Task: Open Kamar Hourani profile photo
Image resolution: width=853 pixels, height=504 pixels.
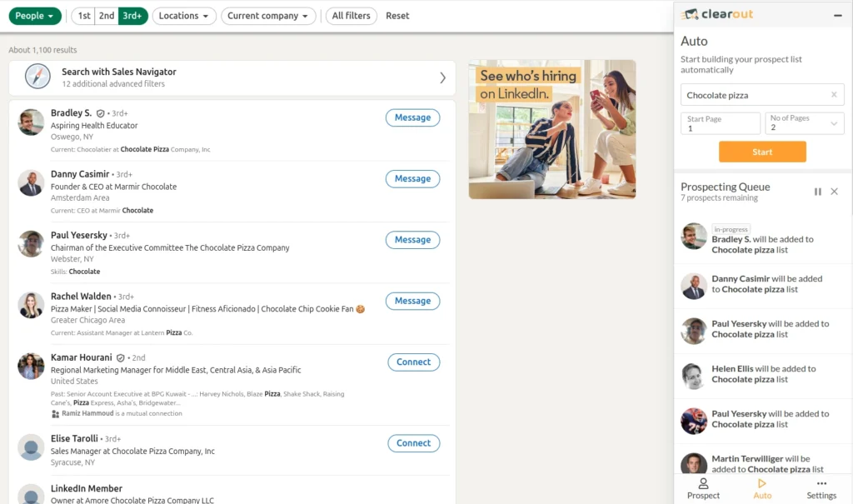Action: tap(31, 367)
